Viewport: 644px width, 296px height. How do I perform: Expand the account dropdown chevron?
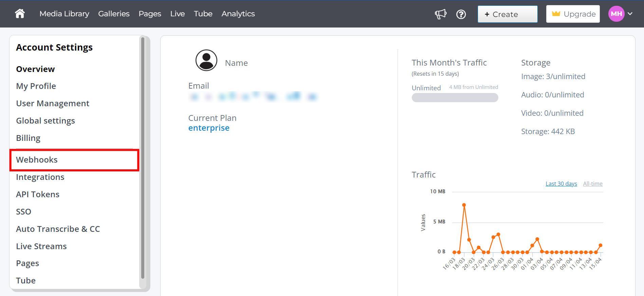pos(630,14)
